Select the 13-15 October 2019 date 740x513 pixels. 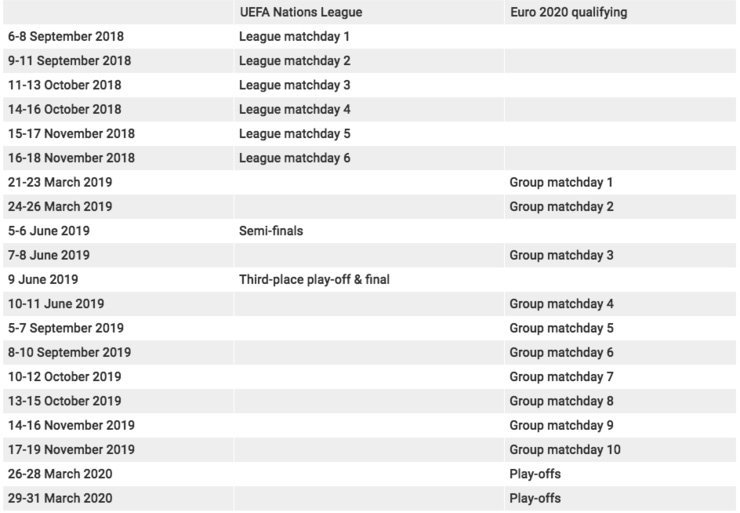(64, 401)
